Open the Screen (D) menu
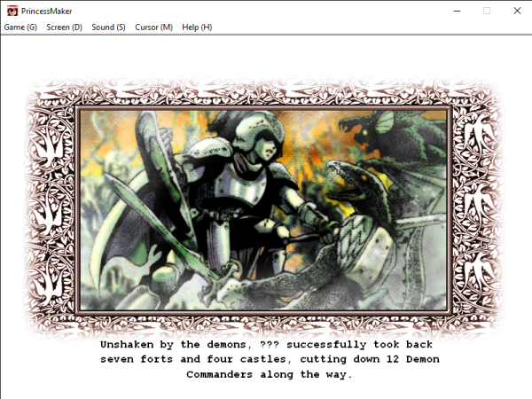 [x=65, y=27]
